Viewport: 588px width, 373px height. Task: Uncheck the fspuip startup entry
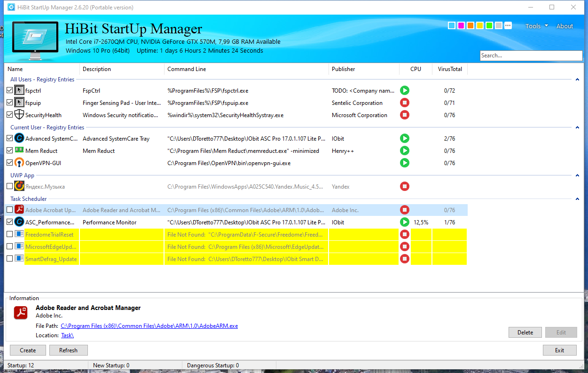(x=10, y=103)
